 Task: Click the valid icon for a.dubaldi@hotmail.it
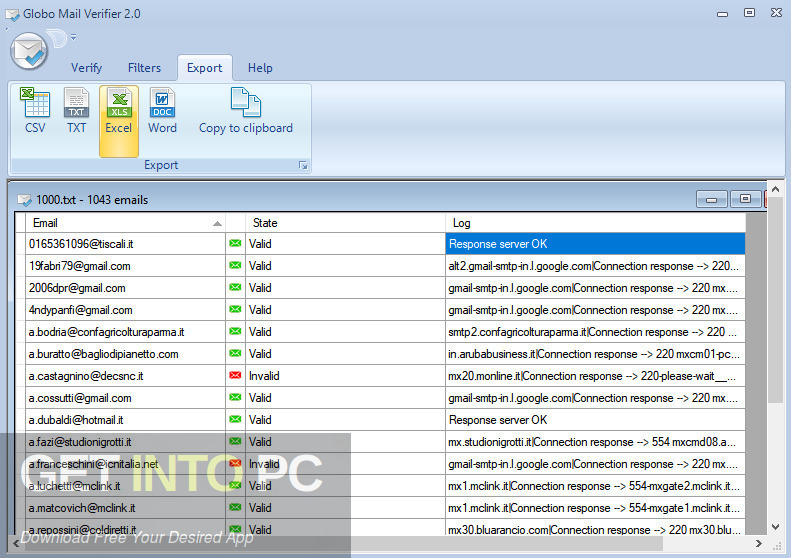235,419
